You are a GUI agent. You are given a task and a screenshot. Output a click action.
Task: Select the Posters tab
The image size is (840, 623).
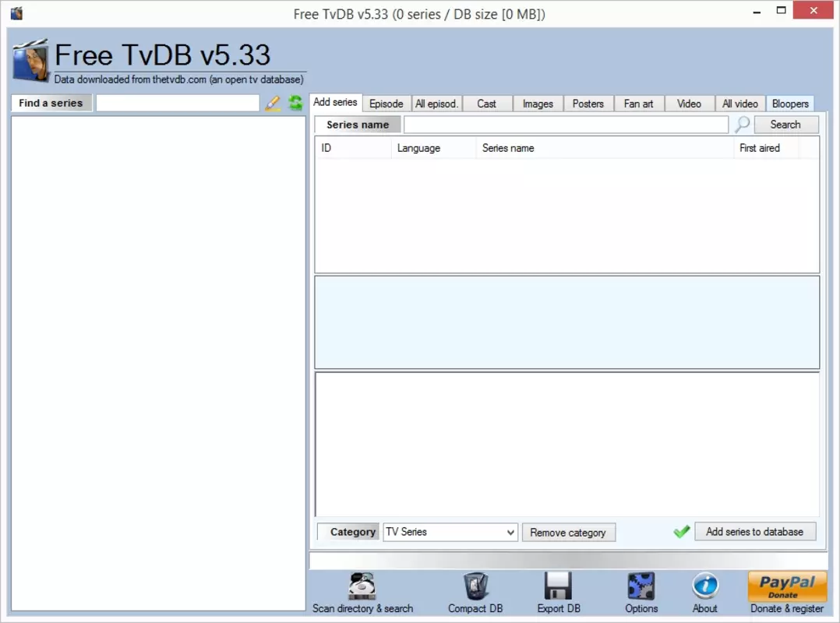click(x=588, y=104)
